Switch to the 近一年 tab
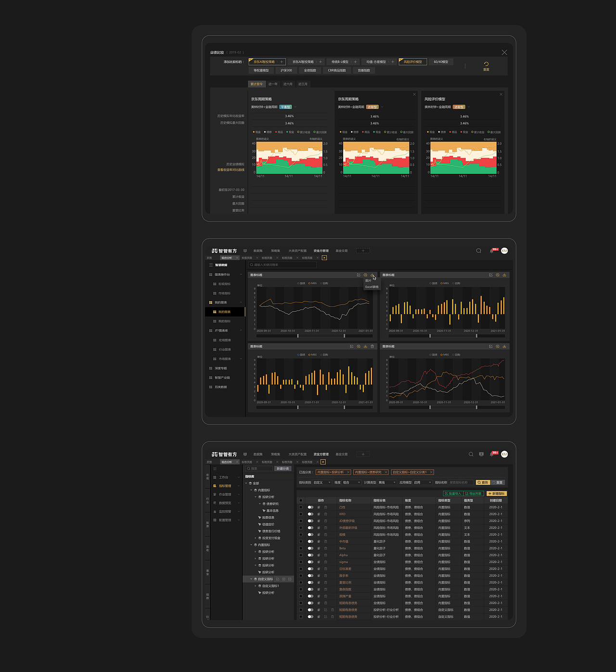This screenshot has height=672, width=616. [273, 84]
